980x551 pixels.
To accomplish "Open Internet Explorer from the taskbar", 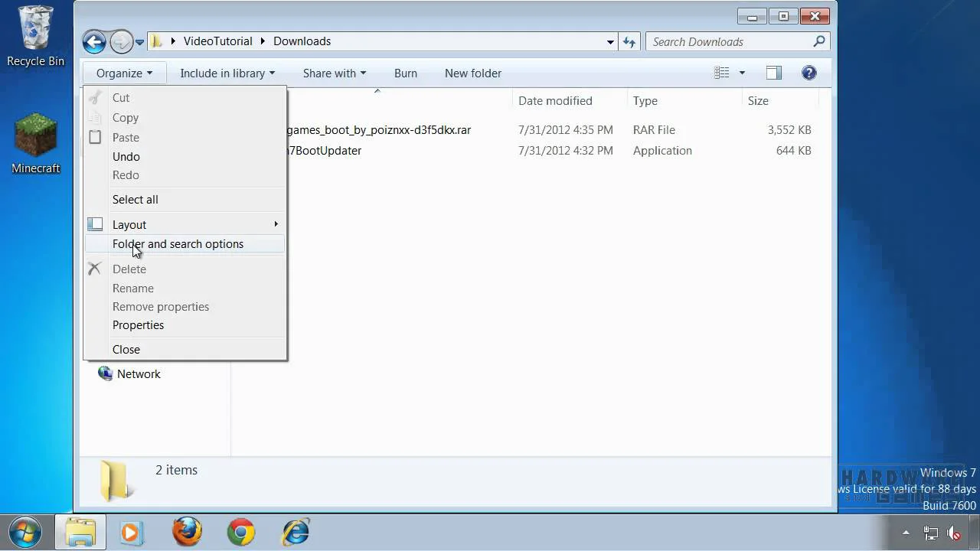I will pos(296,532).
